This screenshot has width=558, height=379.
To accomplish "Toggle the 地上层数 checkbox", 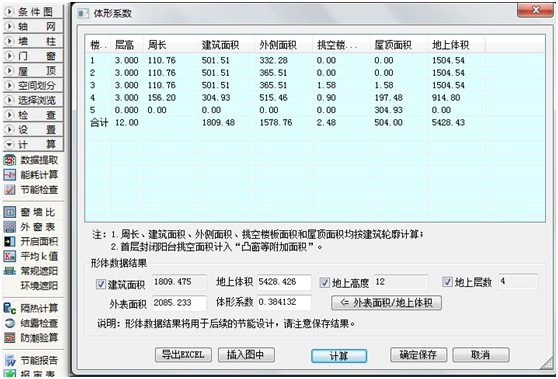I will click(x=447, y=282).
